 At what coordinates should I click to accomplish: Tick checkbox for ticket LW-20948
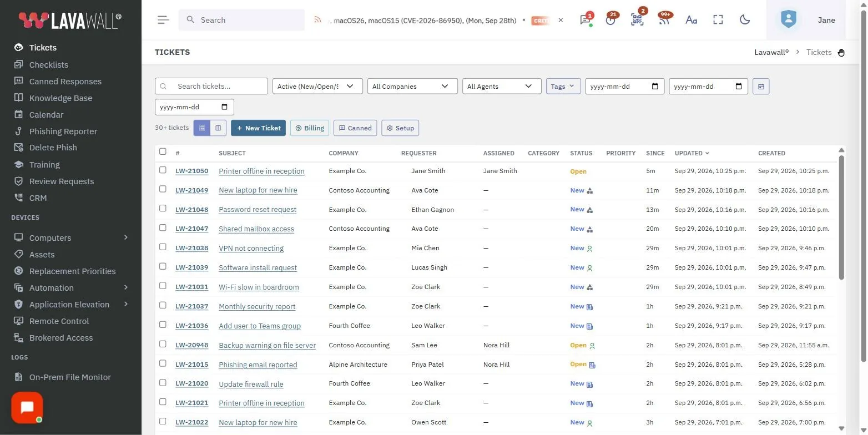163,344
